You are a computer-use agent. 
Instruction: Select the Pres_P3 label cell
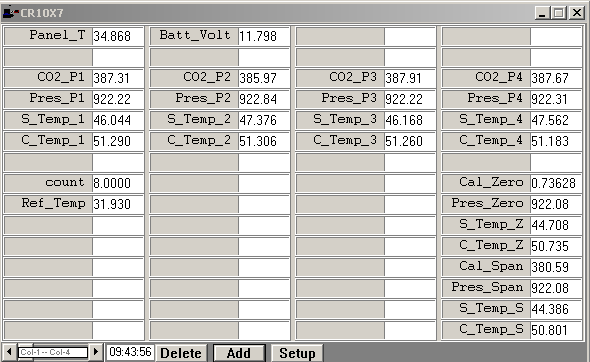click(x=340, y=99)
